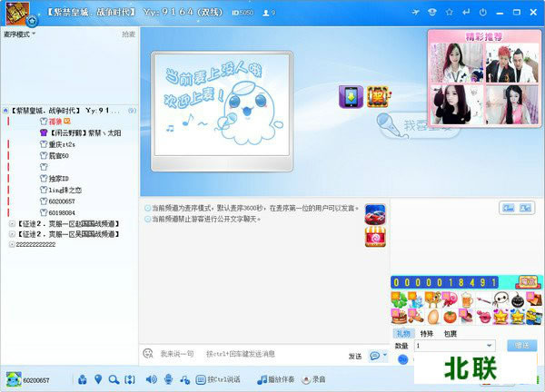This screenshot has height=392, width=545.
Task: Open the 麦序模式 mode dropdown
Action: (16, 34)
